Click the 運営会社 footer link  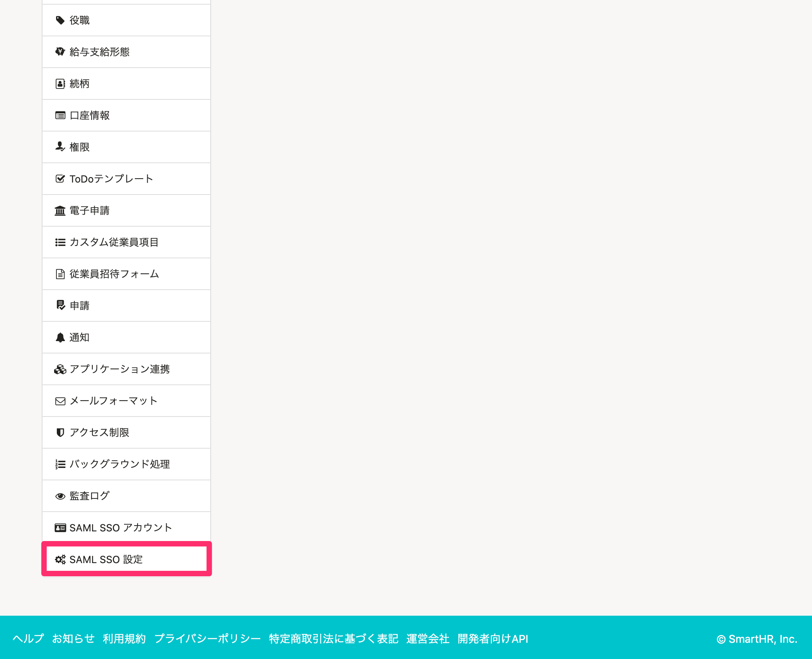point(428,639)
